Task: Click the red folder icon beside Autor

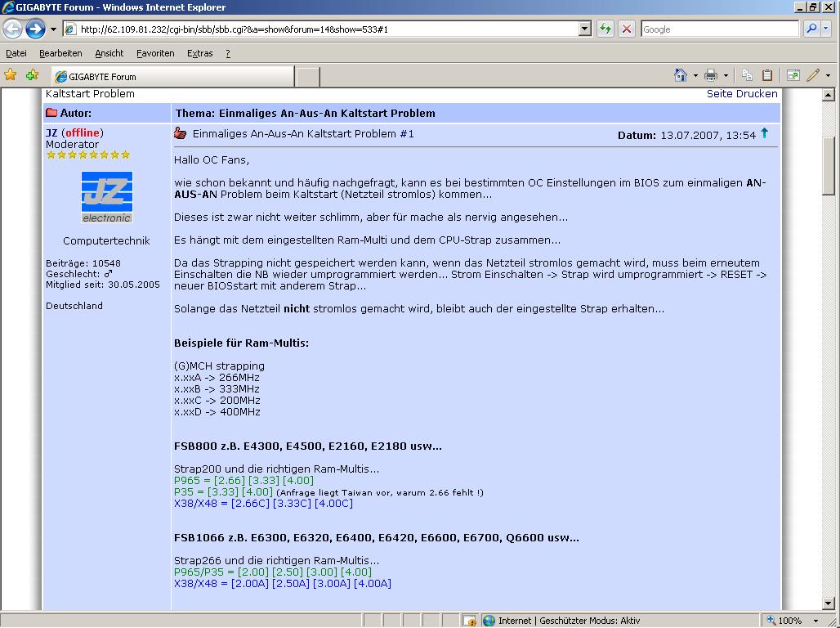Action: point(51,113)
